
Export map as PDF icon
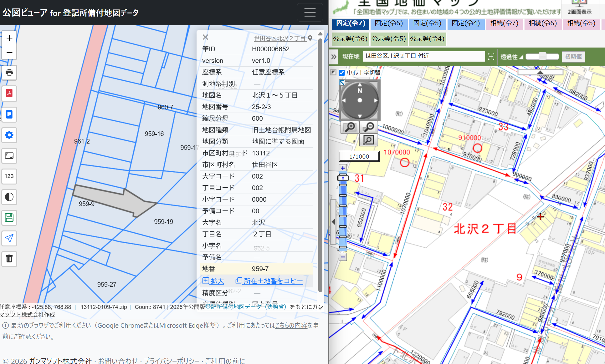tap(9, 94)
